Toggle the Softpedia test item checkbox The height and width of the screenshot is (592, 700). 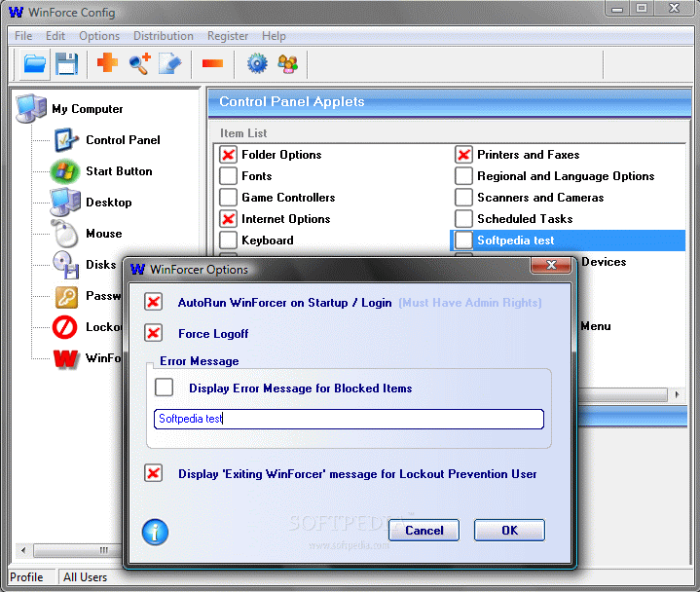pos(463,240)
